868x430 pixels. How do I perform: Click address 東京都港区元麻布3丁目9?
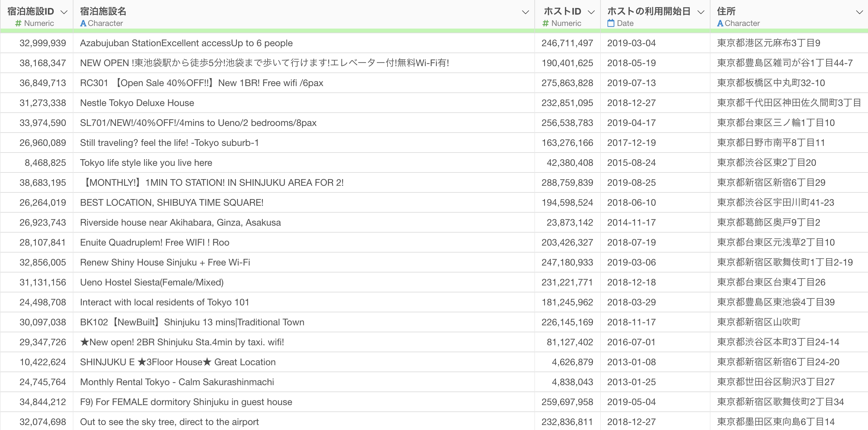(x=768, y=43)
